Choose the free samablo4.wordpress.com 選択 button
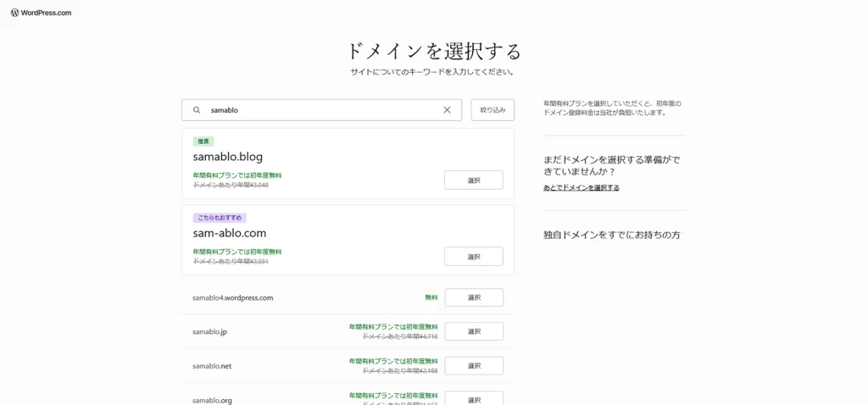 474,297
